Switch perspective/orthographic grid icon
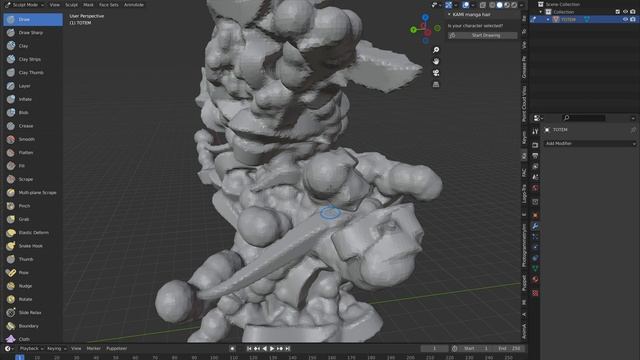 coord(436,84)
